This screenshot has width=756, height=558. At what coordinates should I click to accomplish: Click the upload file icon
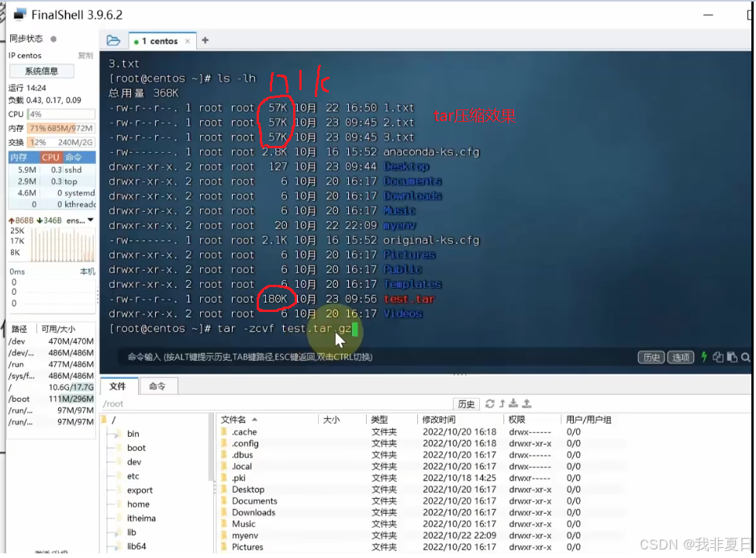[527, 403]
